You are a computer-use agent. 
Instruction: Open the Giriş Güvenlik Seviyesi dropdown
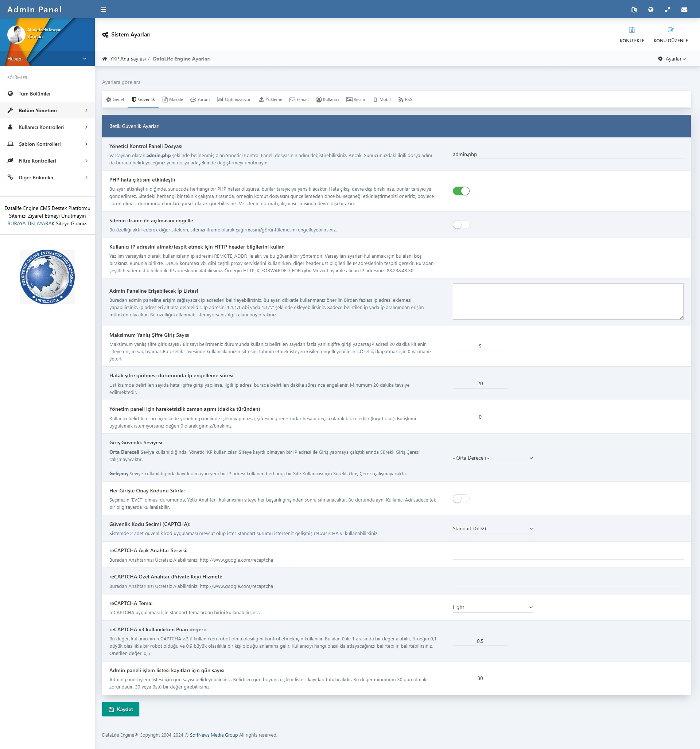492,458
